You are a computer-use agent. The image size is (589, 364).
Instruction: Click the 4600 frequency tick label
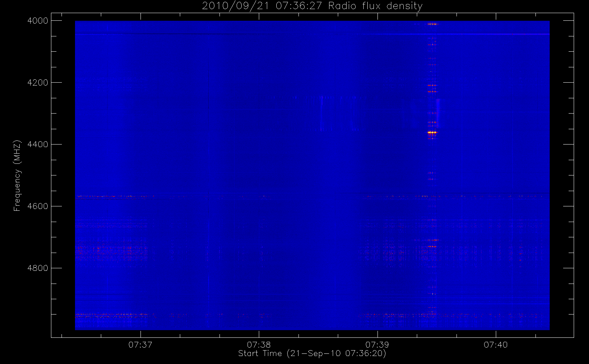[38, 206]
